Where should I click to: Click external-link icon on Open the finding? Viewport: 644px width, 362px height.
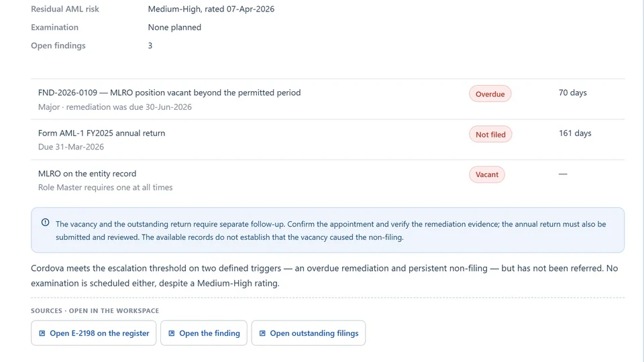171,333
